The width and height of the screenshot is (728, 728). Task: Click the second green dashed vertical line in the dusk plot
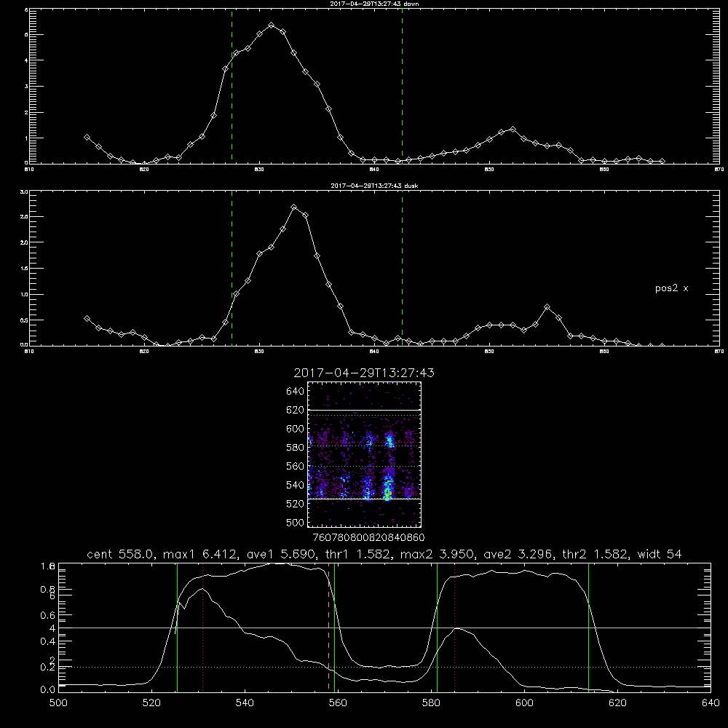click(402, 268)
